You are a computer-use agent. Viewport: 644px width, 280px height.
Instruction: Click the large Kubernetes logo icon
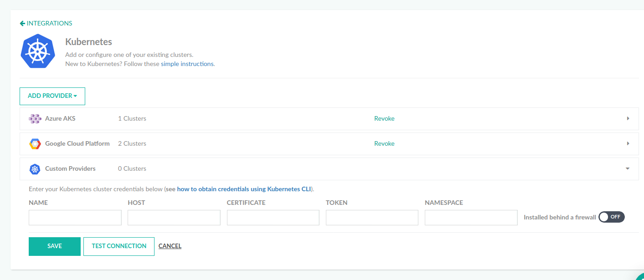click(38, 51)
